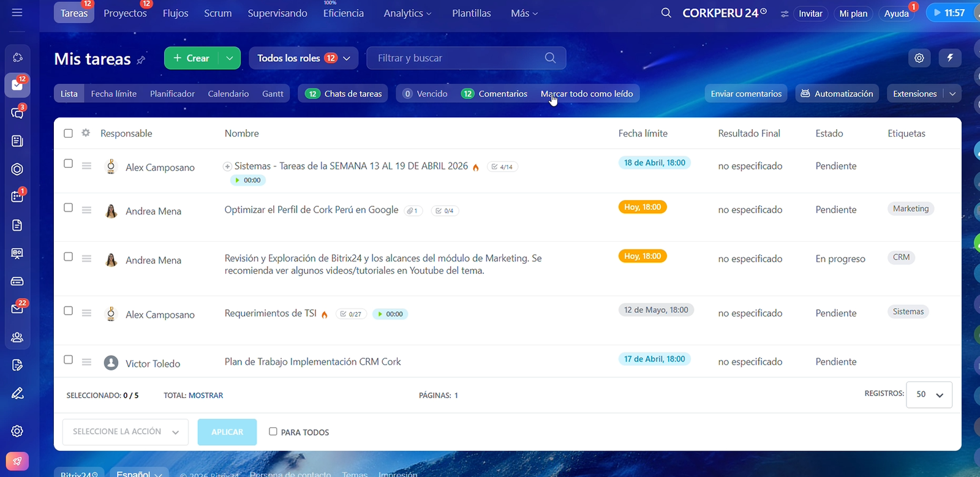Open the collaboration icon at sidebar top
Screen dimensions: 980x477
point(17,57)
